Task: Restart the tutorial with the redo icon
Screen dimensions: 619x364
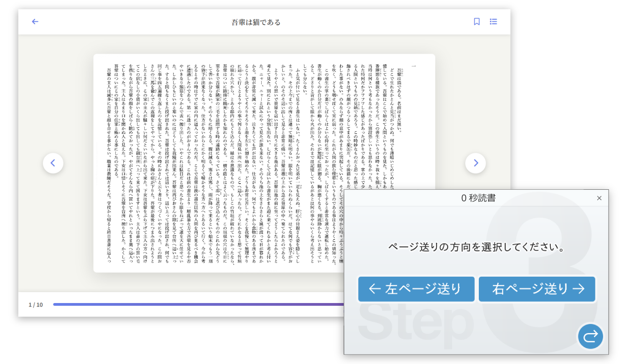Action: click(x=590, y=337)
